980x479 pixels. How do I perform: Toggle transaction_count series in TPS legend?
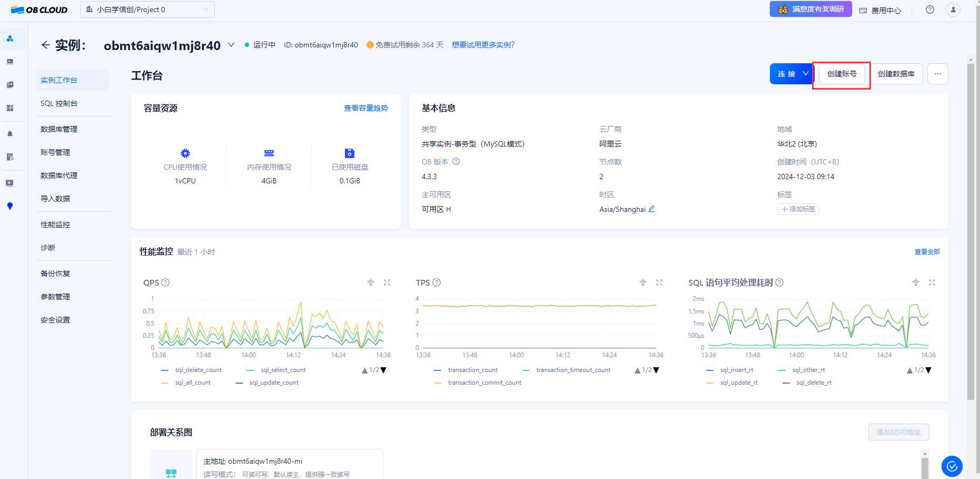[x=466, y=370]
